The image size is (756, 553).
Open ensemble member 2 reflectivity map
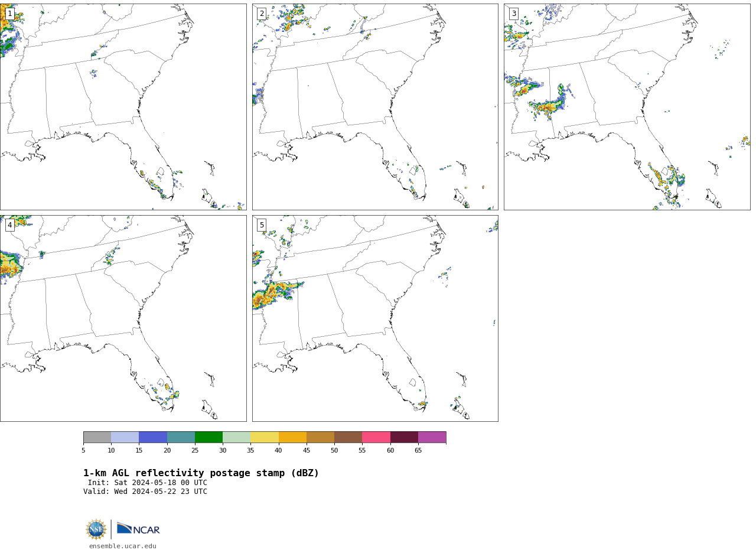pos(375,107)
